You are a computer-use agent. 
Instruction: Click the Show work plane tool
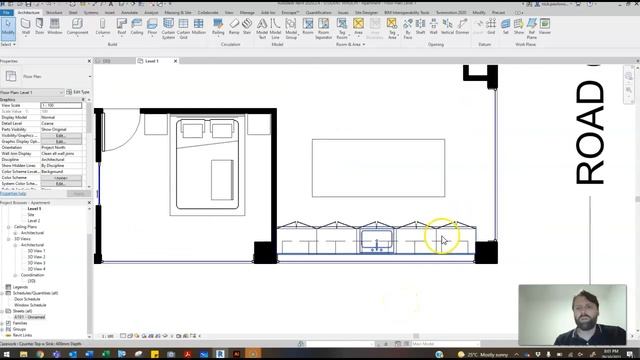click(x=519, y=27)
